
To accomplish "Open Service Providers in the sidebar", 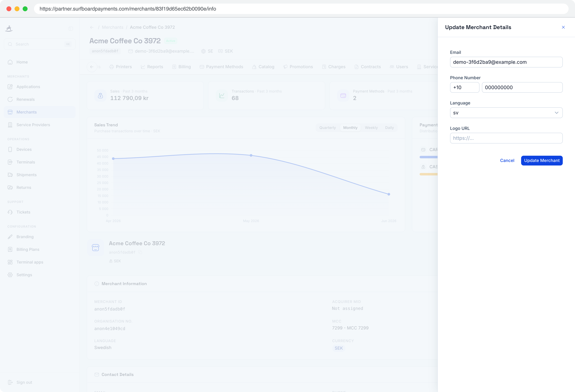I will (40, 125).
